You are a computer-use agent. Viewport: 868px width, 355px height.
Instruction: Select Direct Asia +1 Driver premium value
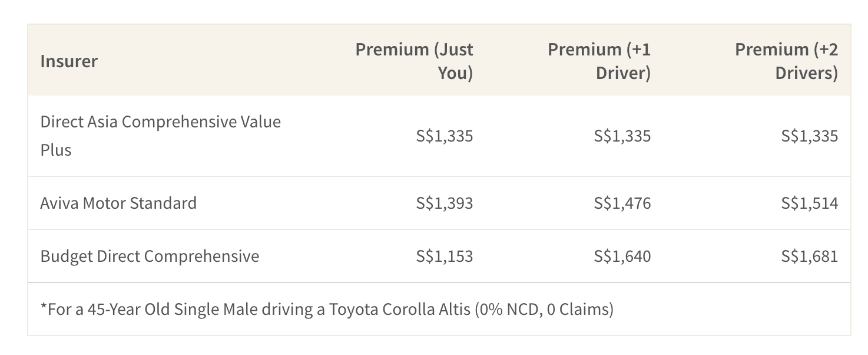coord(622,136)
